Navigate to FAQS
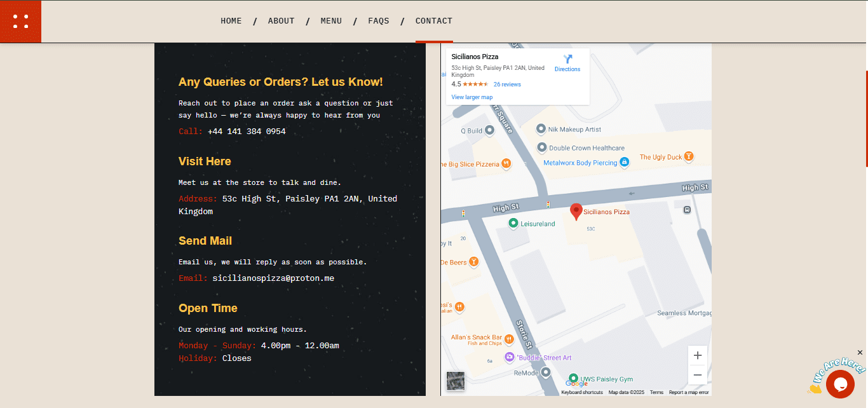868x408 pixels. tap(379, 21)
